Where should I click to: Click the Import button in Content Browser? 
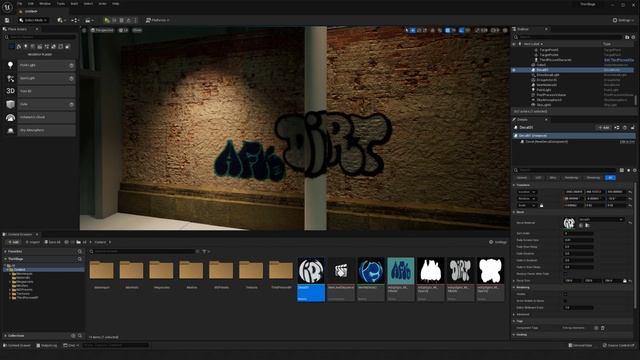(x=33, y=242)
